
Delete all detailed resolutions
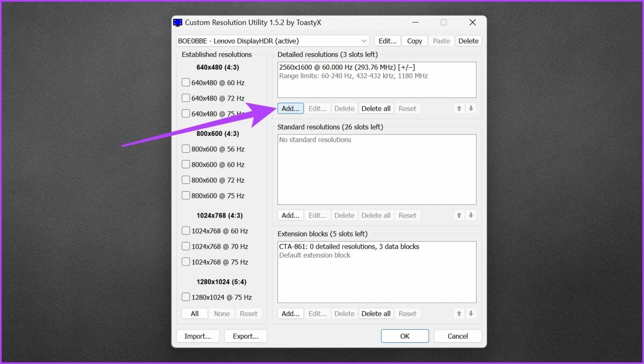(x=376, y=109)
